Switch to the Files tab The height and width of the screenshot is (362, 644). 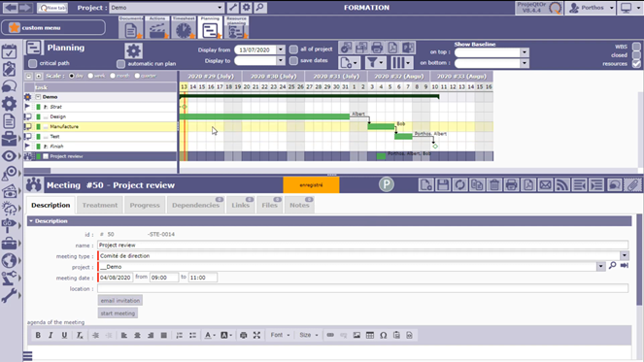(269, 205)
